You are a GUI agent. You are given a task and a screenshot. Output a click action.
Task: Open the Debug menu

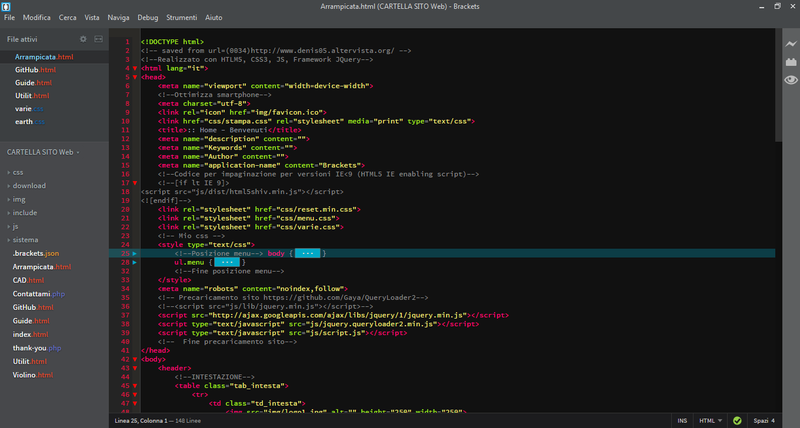pyautogui.click(x=147, y=18)
